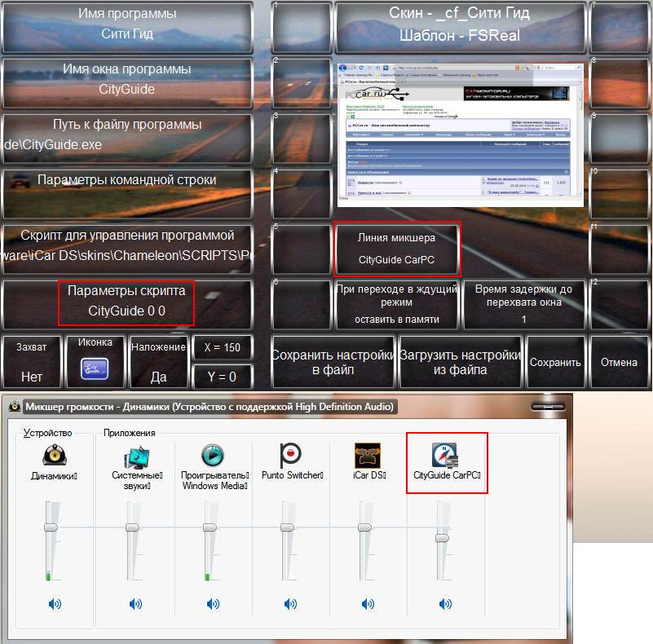
Task: Mute CityGuide CarPC volume
Action: pos(445,603)
